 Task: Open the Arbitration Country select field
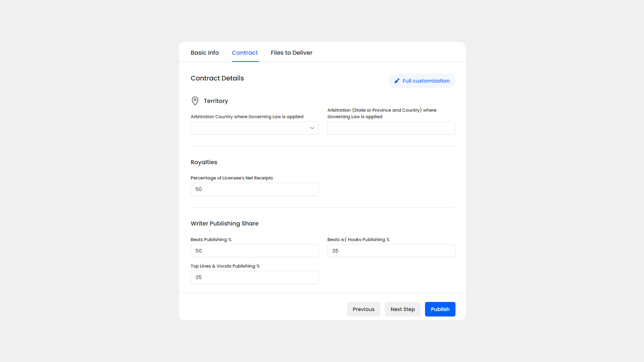click(x=248, y=128)
